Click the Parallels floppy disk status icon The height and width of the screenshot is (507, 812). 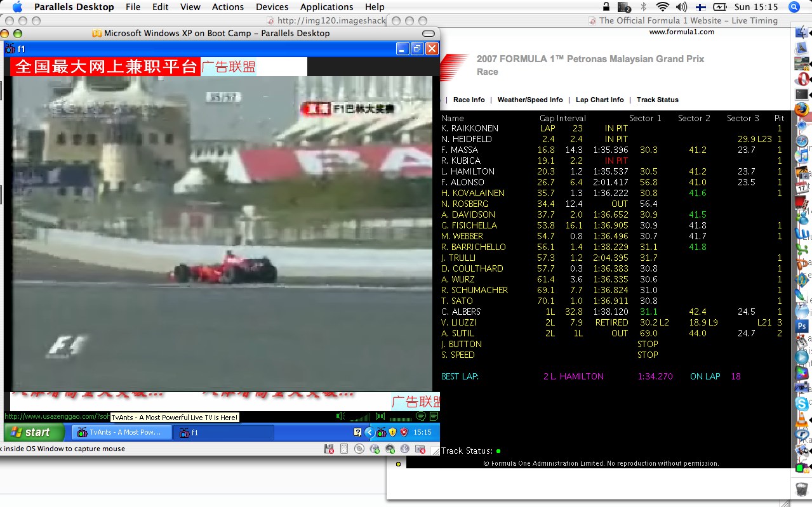pos(329,449)
